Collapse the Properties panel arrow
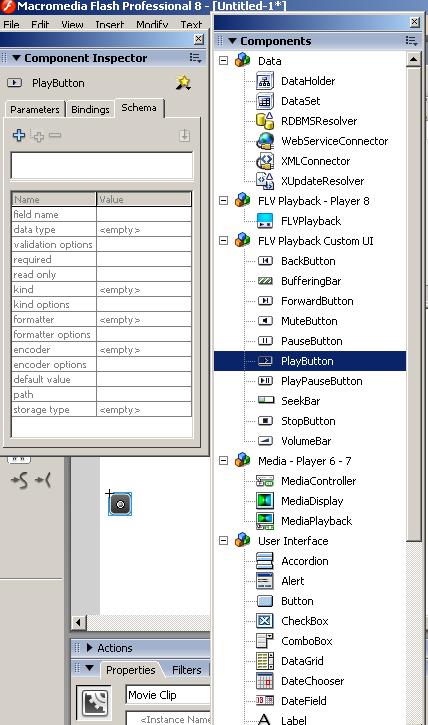Screen dimensions: 428x725 pos(90,668)
